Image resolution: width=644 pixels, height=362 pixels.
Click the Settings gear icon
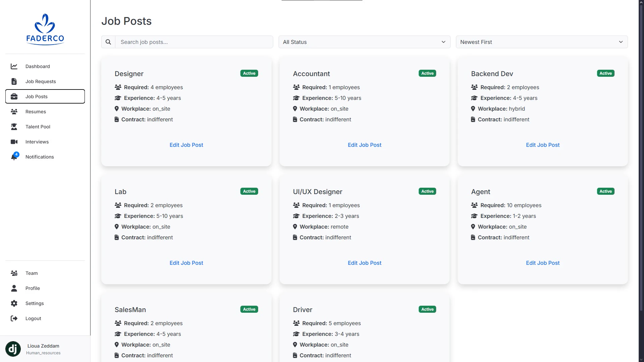[x=14, y=303]
